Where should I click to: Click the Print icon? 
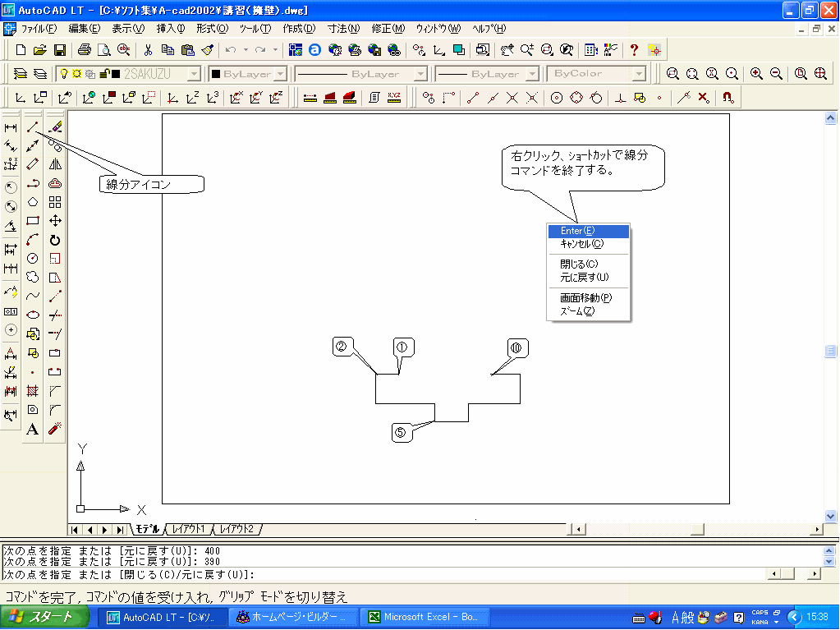pos(84,50)
